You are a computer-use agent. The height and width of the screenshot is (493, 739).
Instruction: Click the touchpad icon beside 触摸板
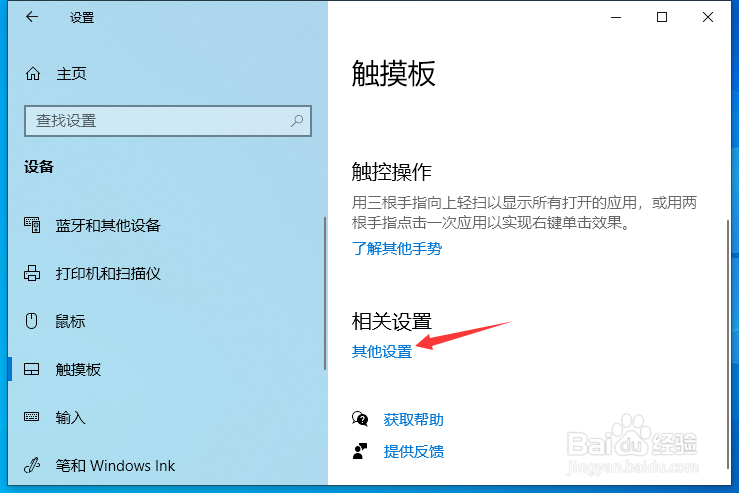32,369
